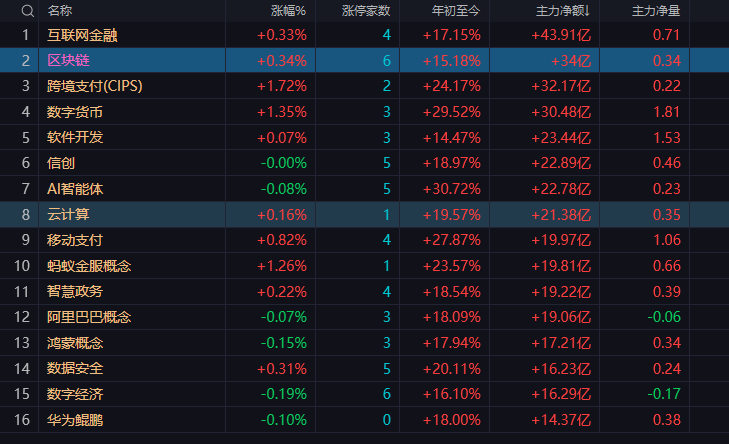Open the 软件开发 sector
Image resolution: width=729 pixels, height=444 pixels.
[75, 138]
